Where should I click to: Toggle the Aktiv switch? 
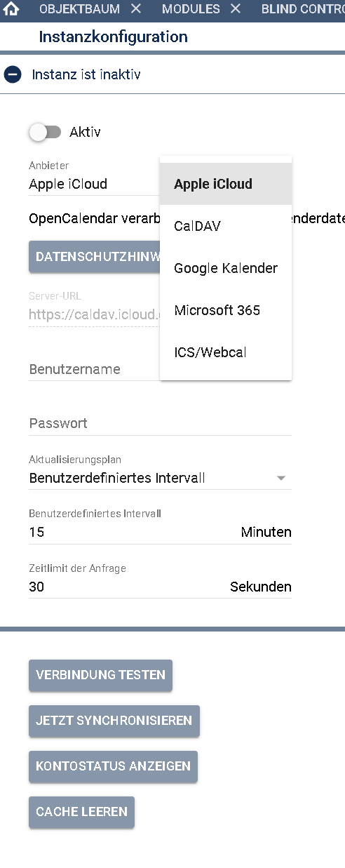[45, 132]
